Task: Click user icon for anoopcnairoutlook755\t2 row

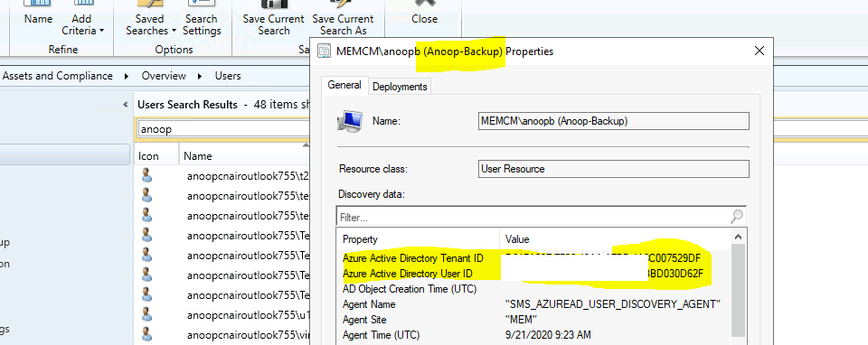Action: click(x=146, y=176)
